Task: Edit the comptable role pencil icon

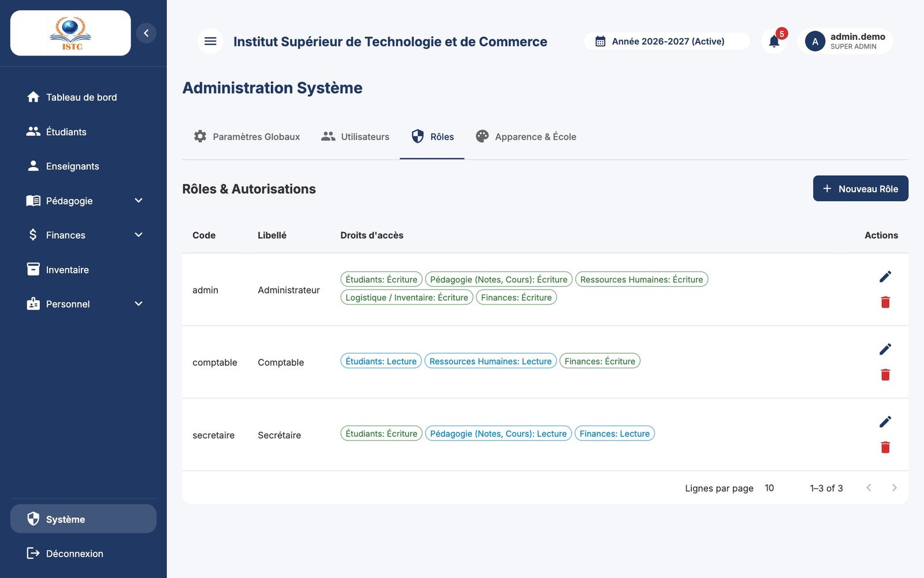Action: pos(885,349)
